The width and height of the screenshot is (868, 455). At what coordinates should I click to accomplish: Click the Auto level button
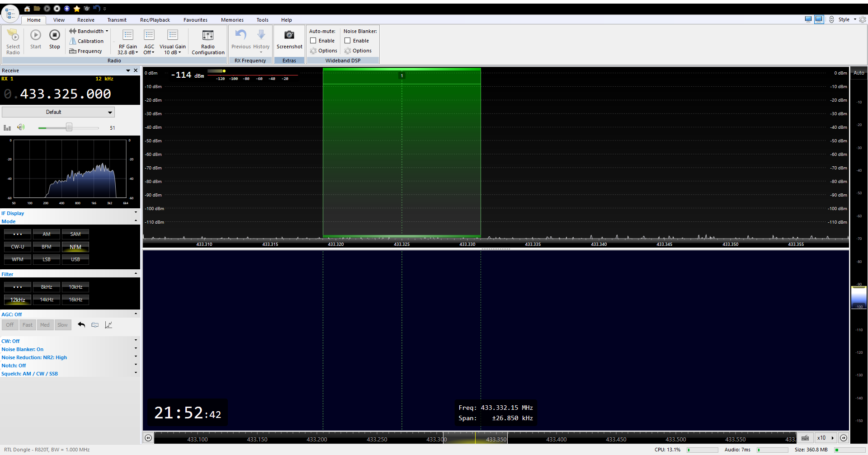[x=859, y=73]
